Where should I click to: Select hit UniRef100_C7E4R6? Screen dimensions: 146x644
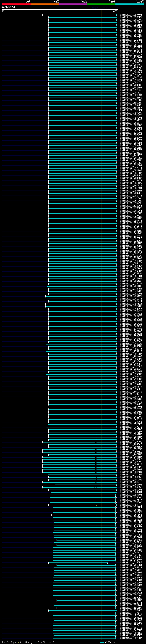pos(131,289)
